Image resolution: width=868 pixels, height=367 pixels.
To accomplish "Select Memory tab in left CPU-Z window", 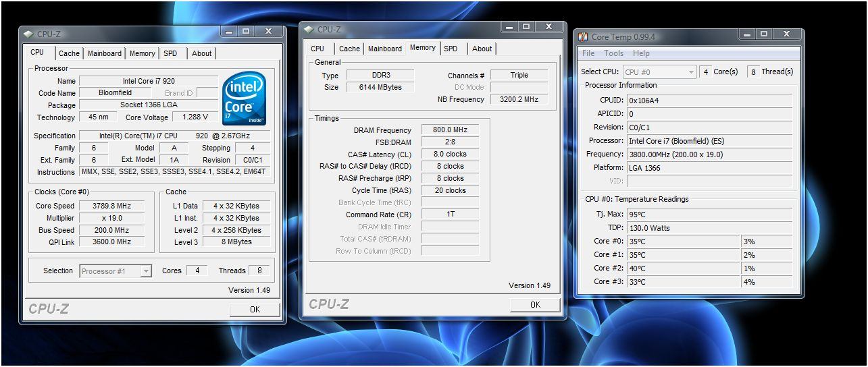I will [x=143, y=53].
